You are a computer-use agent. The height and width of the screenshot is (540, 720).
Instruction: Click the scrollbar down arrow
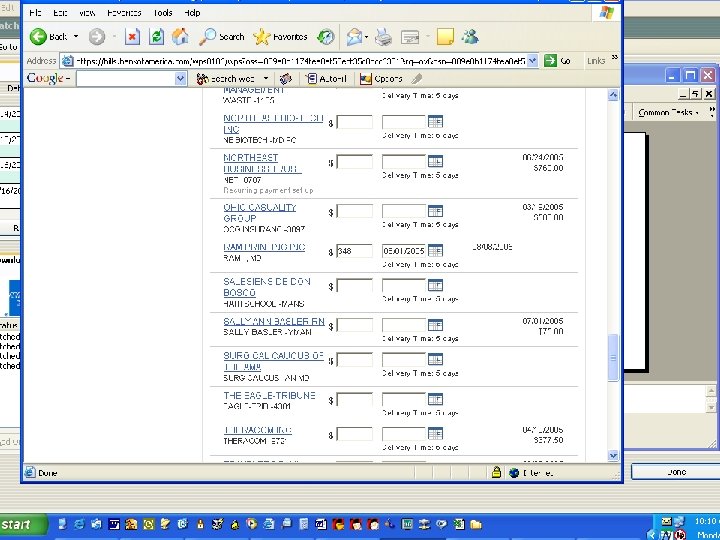click(x=613, y=455)
